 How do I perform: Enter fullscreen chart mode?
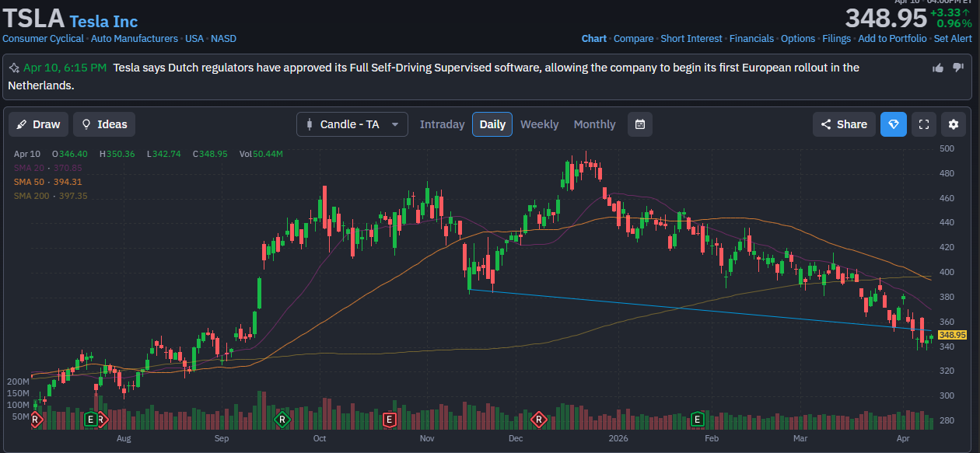point(923,124)
